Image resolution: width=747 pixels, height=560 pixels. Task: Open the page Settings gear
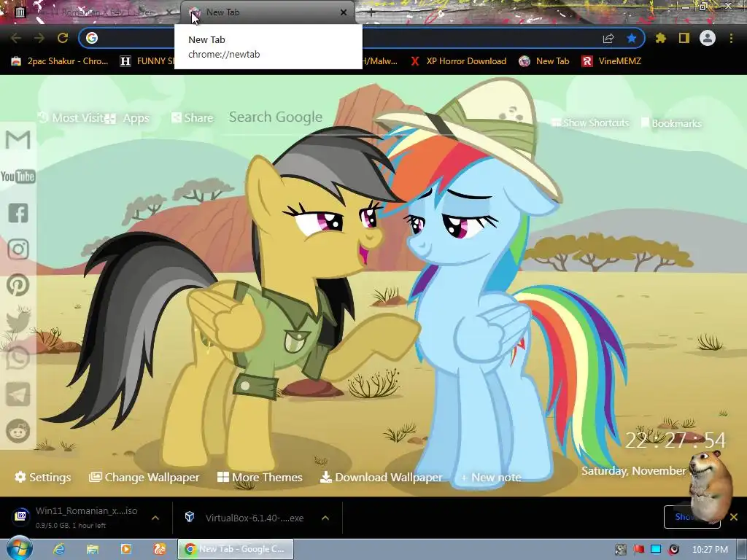pyautogui.click(x=43, y=477)
